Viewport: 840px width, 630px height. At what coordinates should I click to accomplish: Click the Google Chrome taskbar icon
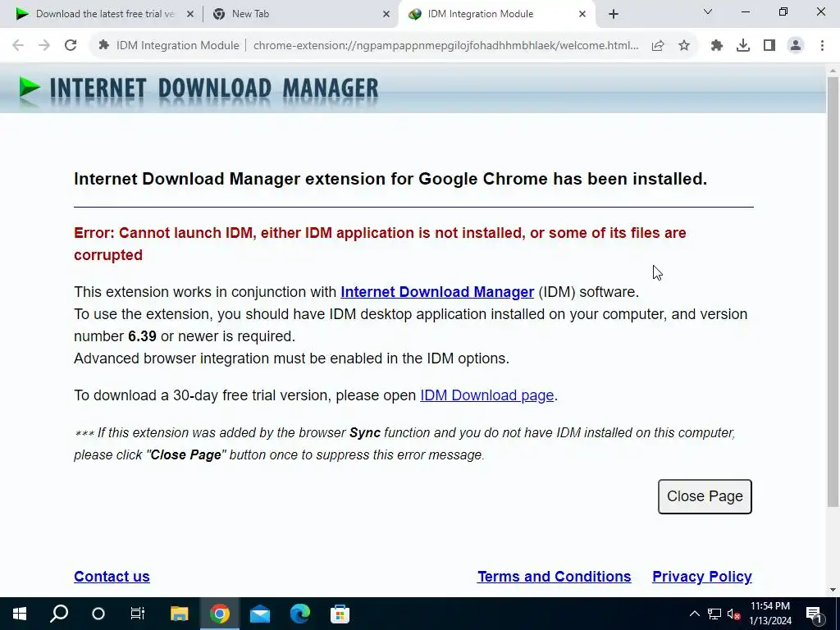tap(219, 614)
